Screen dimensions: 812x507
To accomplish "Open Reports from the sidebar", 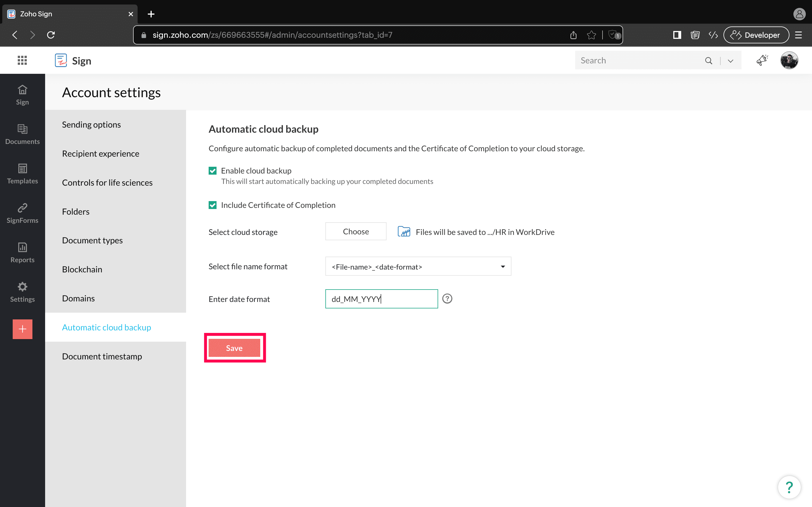I will coord(23,252).
